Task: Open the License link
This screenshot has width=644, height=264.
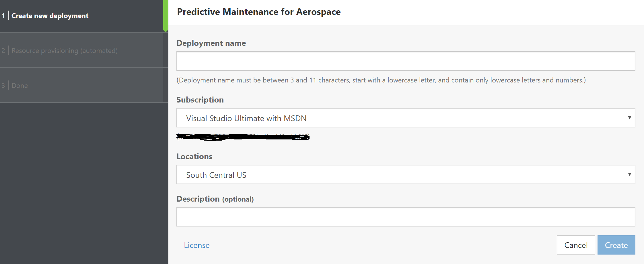Action: 196,245
